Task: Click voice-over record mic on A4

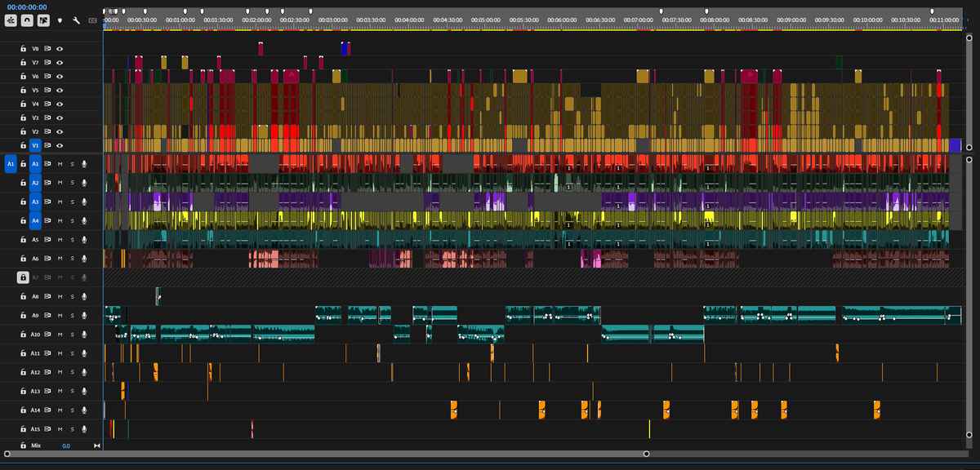Action: click(84, 221)
